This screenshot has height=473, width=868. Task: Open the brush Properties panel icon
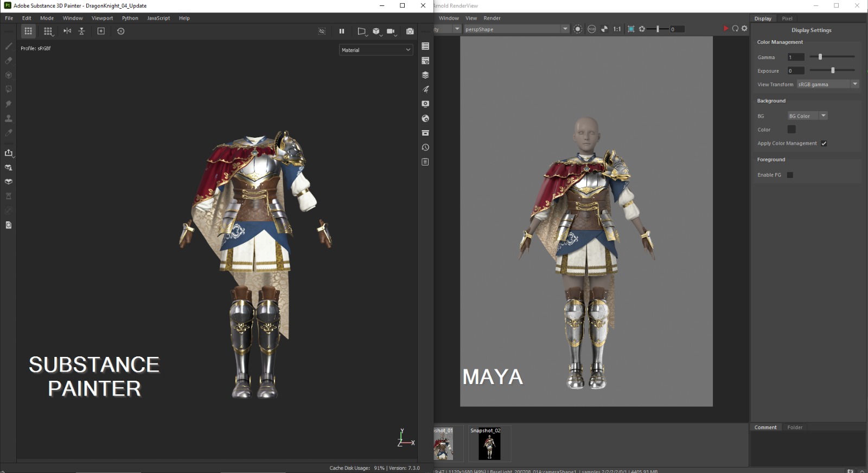[425, 90]
